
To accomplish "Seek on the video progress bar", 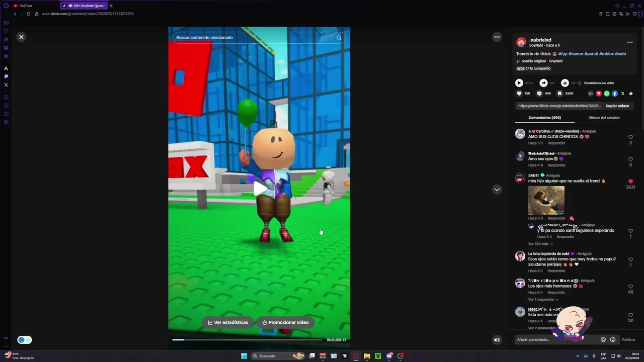I will pyautogui.click(x=247, y=340).
